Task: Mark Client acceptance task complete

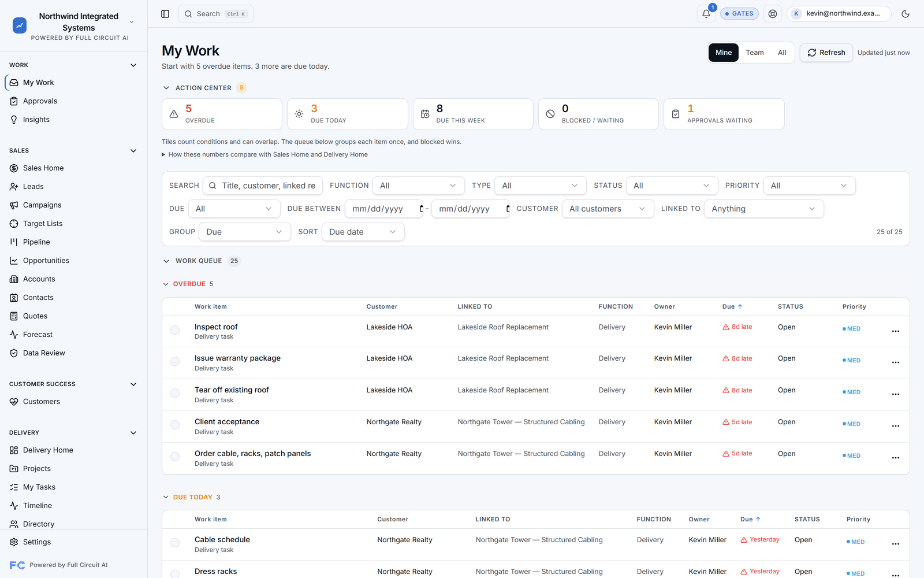Action: (x=175, y=425)
